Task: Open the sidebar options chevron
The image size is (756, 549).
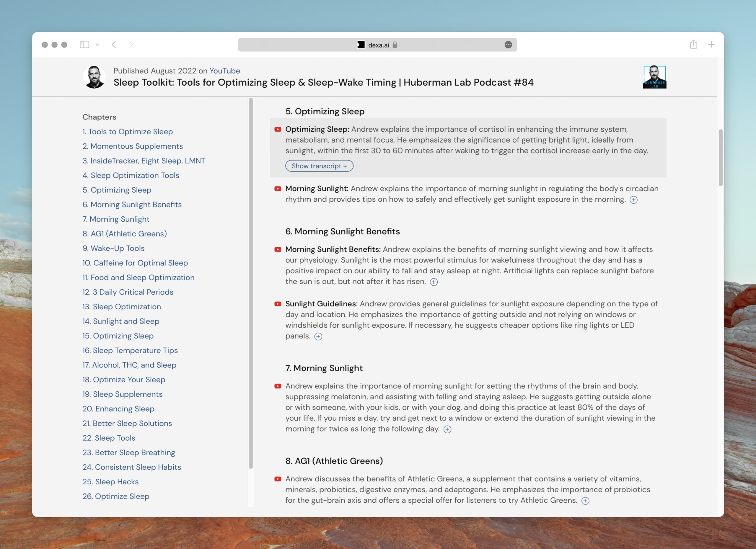Action: coord(98,44)
